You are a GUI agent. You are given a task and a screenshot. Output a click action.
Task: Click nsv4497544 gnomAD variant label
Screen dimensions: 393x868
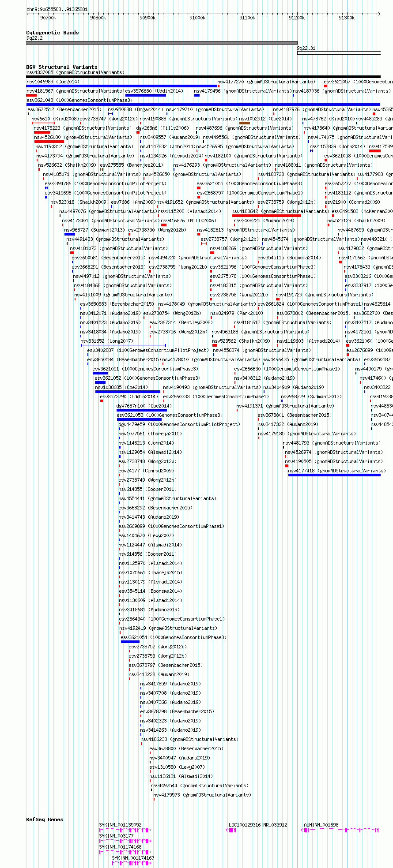tap(200, 786)
